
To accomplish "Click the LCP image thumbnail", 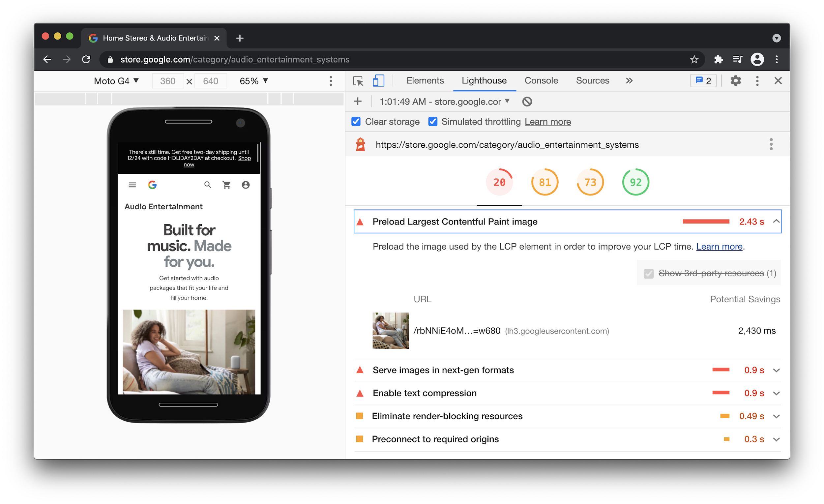I will (x=389, y=330).
